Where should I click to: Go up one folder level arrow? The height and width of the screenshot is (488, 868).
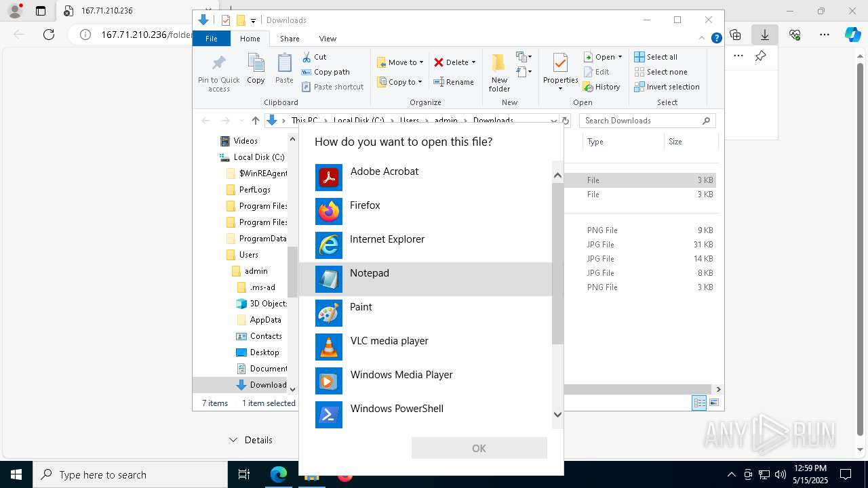tap(255, 121)
